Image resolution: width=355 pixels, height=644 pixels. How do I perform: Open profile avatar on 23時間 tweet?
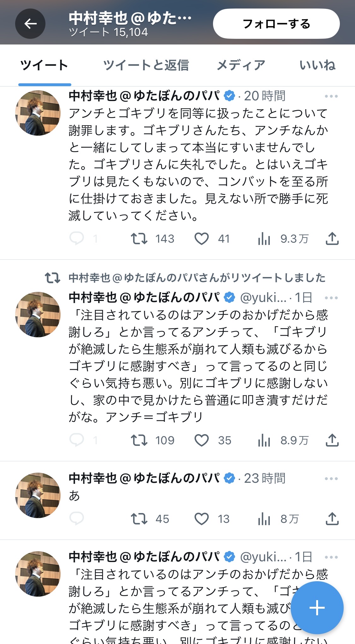point(38,495)
